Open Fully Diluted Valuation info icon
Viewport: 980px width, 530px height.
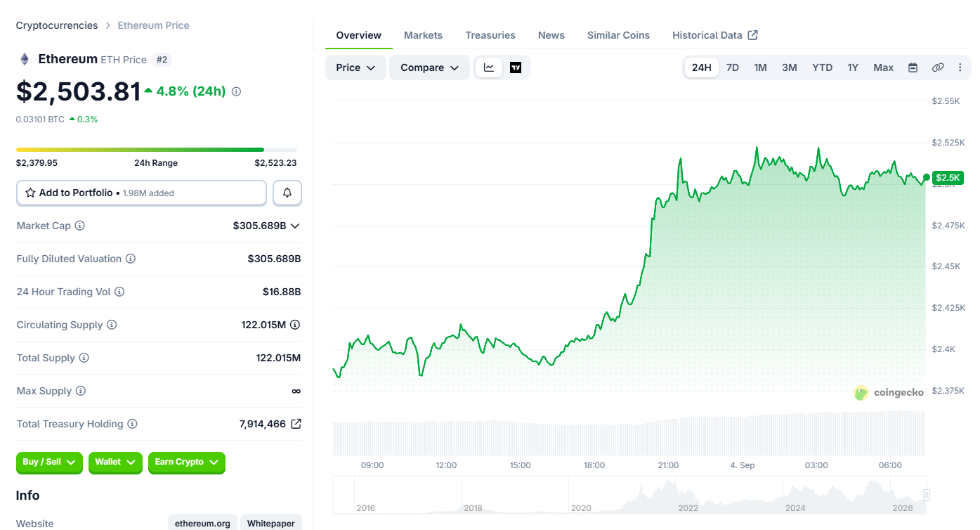(x=131, y=259)
